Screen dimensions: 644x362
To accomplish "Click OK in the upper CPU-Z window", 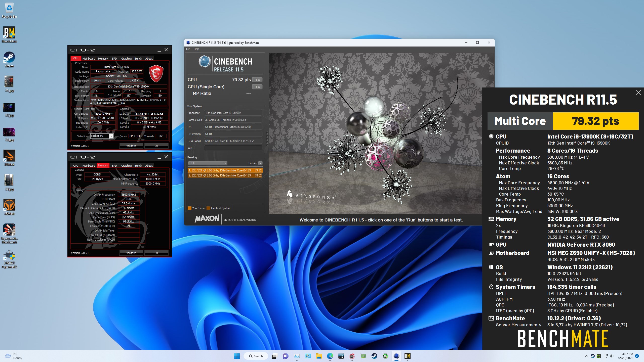I will click(156, 146).
